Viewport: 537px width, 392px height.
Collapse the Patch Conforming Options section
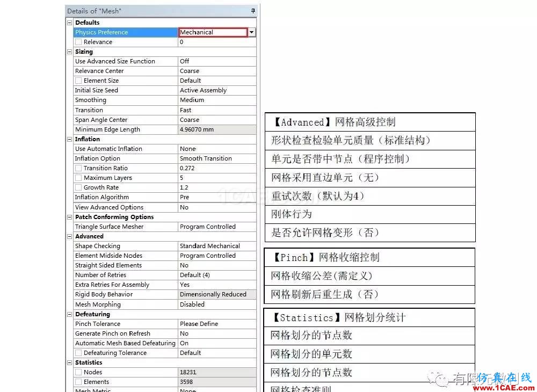pyautogui.click(x=69, y=217)
